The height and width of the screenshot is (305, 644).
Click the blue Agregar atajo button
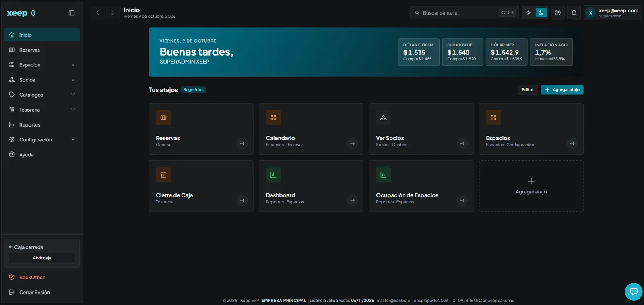562,90
